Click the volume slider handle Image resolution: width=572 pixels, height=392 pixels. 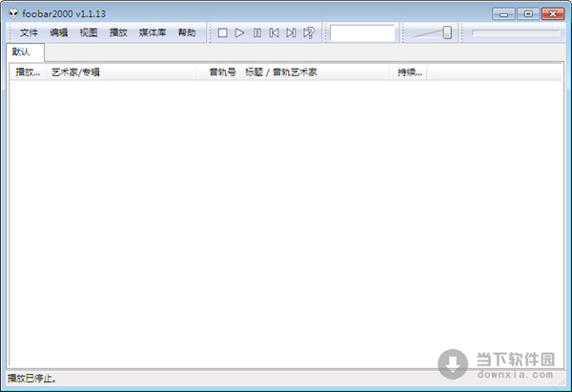tap(447, 32)
